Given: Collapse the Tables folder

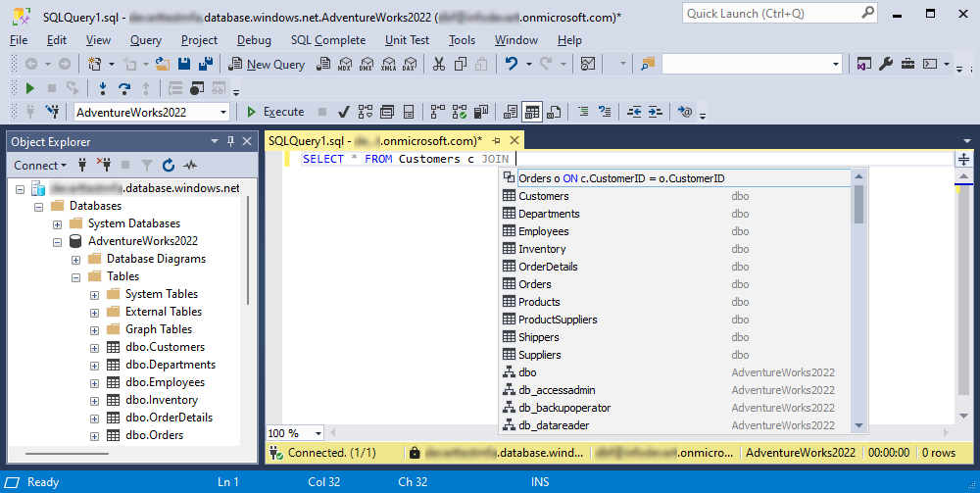Looking at the screenshot, I should pyautogui.click(x=76, y=276).
